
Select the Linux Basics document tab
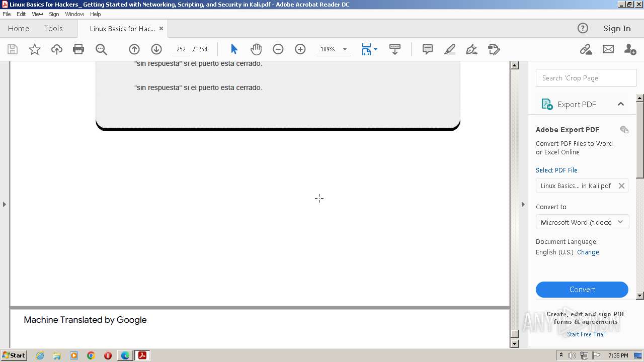pos(122,29)
